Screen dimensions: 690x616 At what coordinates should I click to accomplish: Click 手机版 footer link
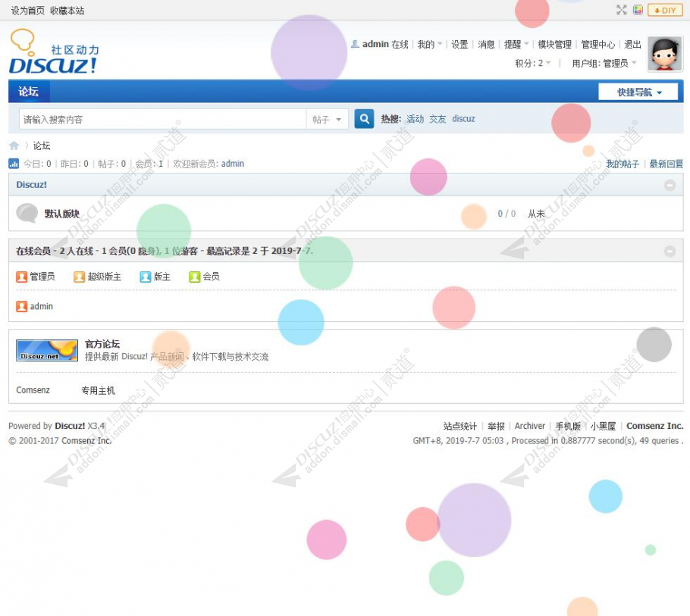[x=568, y=426]
